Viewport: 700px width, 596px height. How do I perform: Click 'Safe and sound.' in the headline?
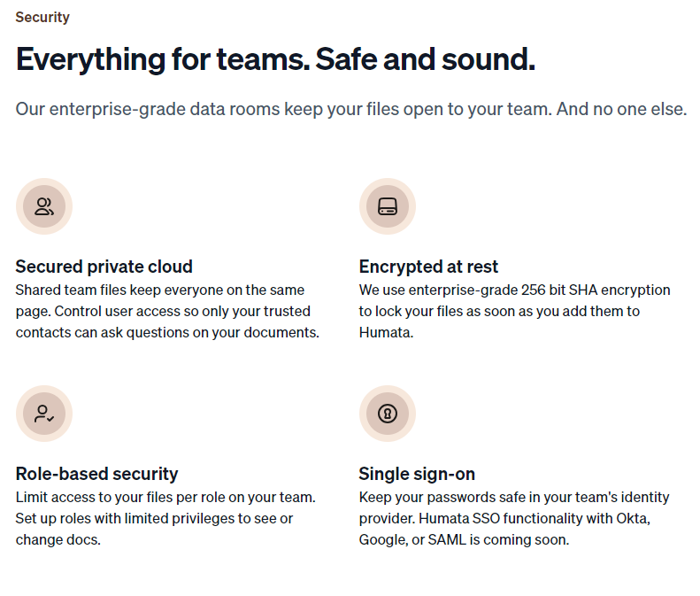coord(426,59)
